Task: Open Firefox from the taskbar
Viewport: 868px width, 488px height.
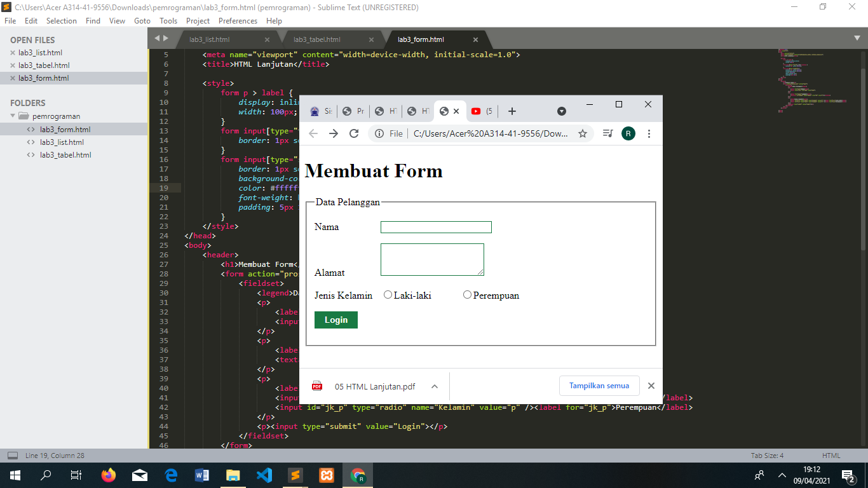Action: [x=108, y=475]
